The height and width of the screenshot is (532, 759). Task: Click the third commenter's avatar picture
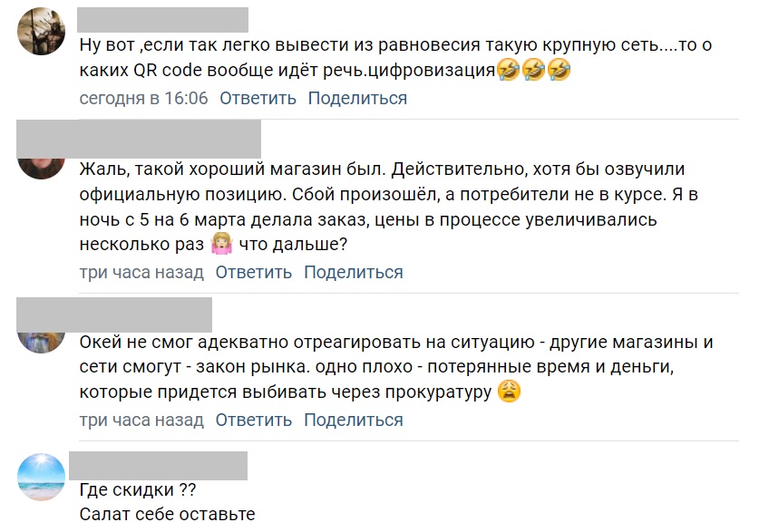coord(42,334)
